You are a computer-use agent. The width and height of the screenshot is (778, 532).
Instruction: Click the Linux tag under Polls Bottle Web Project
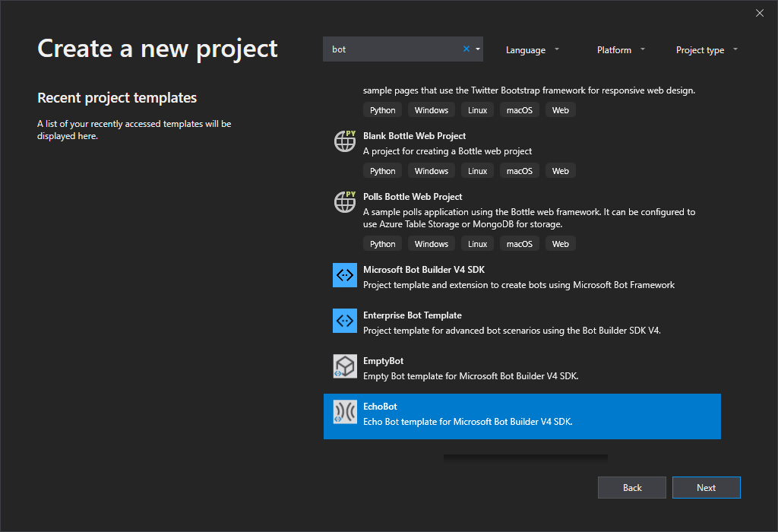pyautogui.click(x=477, y=244)
